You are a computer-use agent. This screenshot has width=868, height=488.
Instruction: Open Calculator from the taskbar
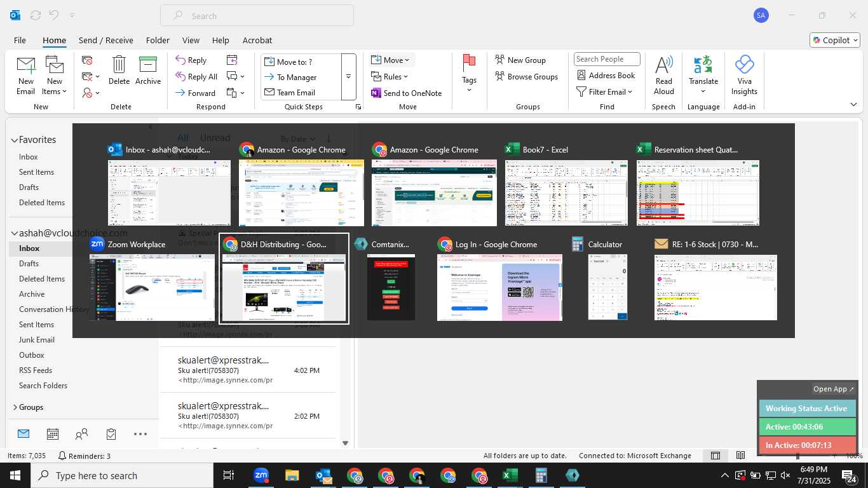(541, 475)
